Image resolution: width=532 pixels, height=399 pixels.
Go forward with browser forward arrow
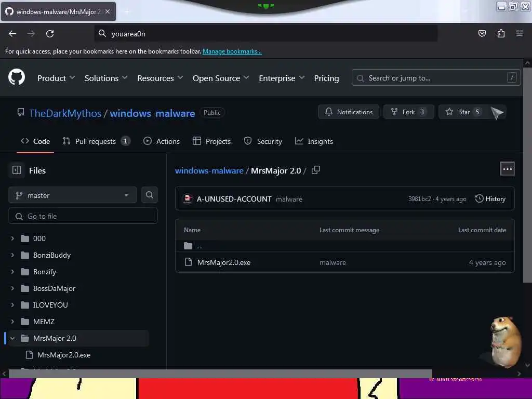(31, 34)
